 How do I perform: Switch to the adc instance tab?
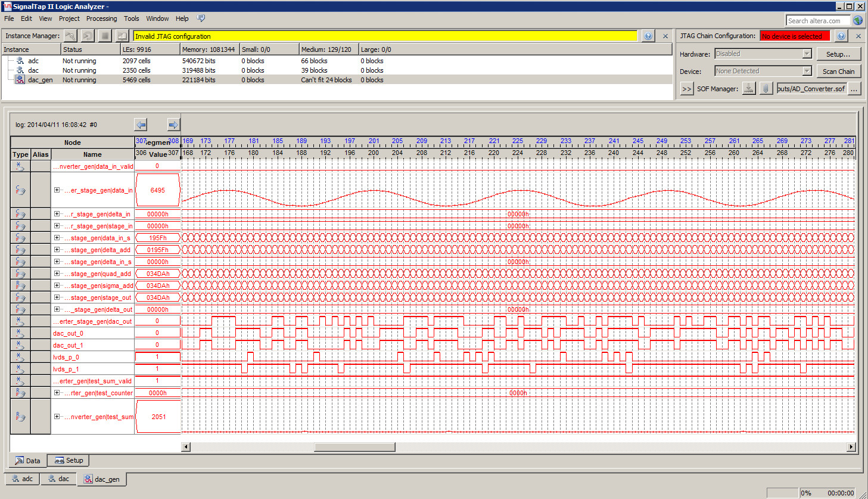(23, 479)
